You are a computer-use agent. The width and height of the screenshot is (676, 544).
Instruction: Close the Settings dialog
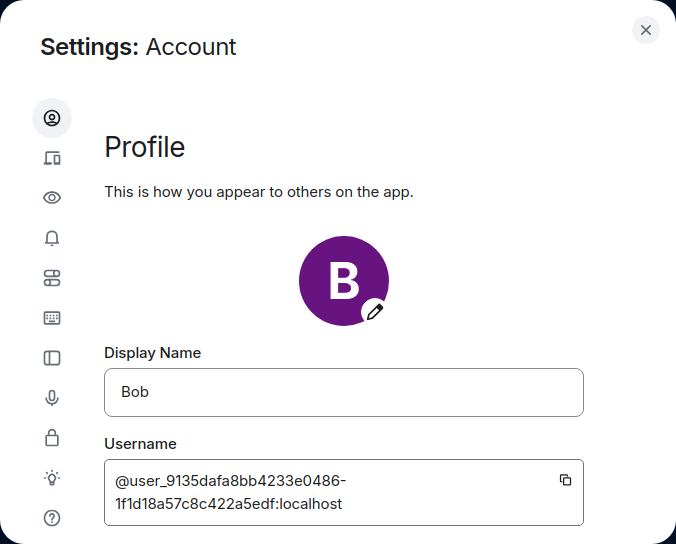(646, 30)
